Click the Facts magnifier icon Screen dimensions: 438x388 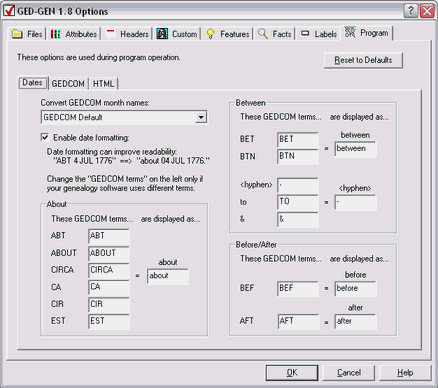coord(263,34)
